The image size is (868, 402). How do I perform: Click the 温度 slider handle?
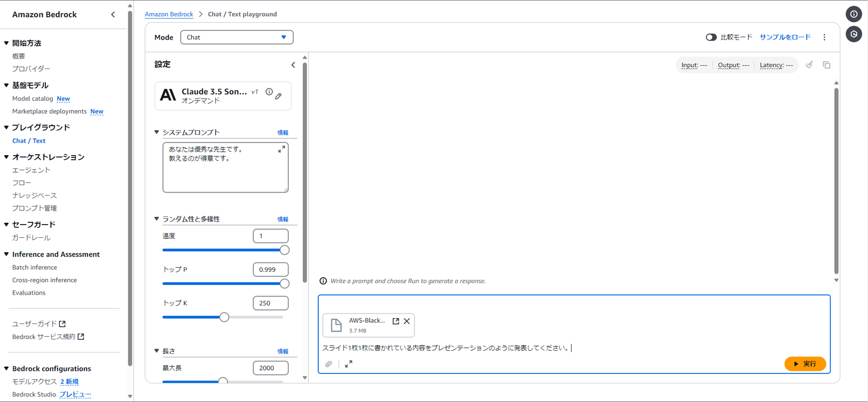pos(284,250)
